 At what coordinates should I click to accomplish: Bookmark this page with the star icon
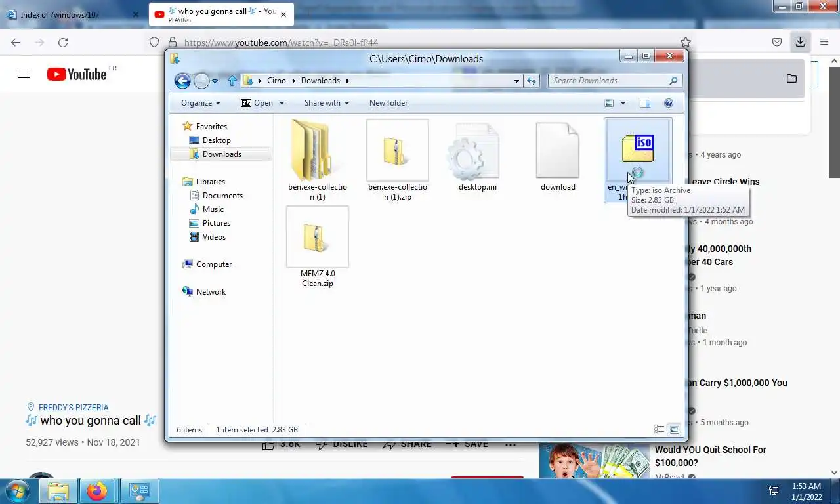click(685, 42)
